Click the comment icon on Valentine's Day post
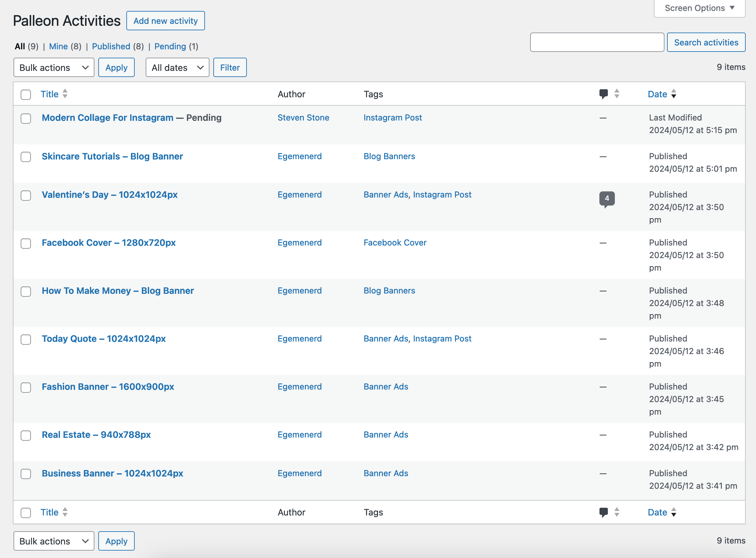The width and height of the screenshot is (756, 558). [x=607, y=198]
